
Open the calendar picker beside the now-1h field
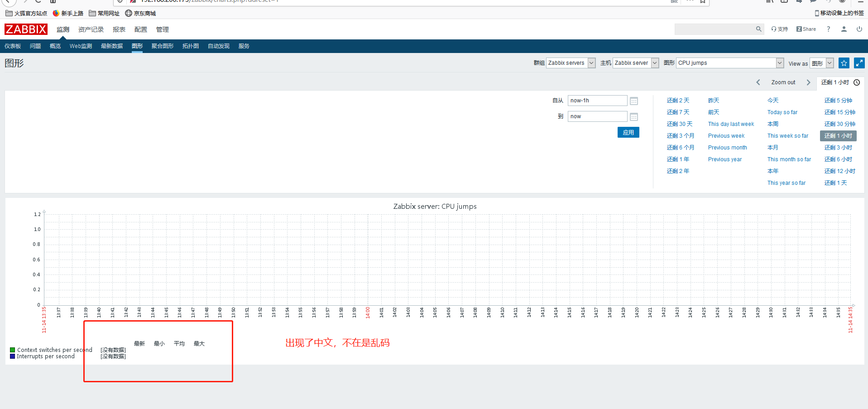tap(634, 101)
